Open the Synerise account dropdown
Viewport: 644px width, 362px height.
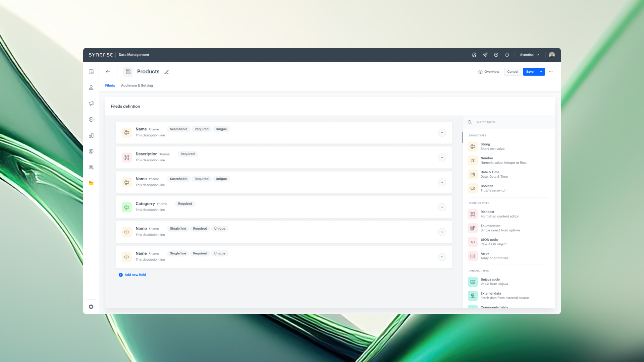[x=529, y=55]
